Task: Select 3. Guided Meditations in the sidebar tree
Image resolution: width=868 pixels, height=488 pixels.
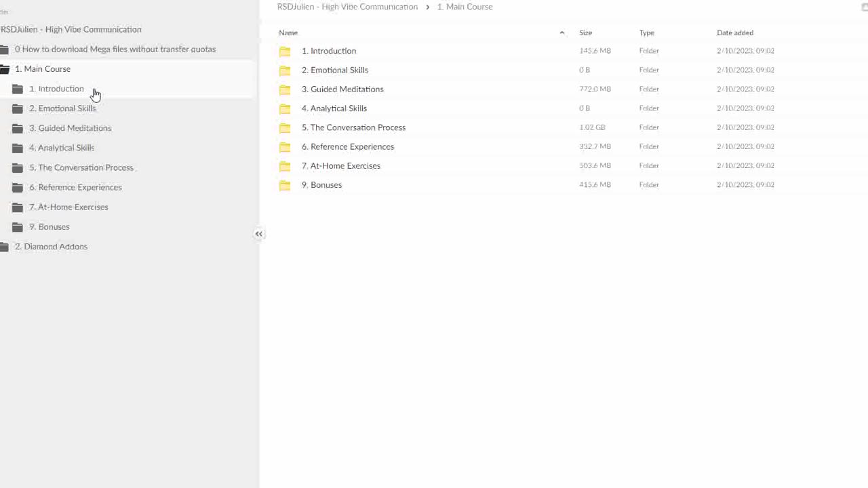Action: click(x=70, y=128)
